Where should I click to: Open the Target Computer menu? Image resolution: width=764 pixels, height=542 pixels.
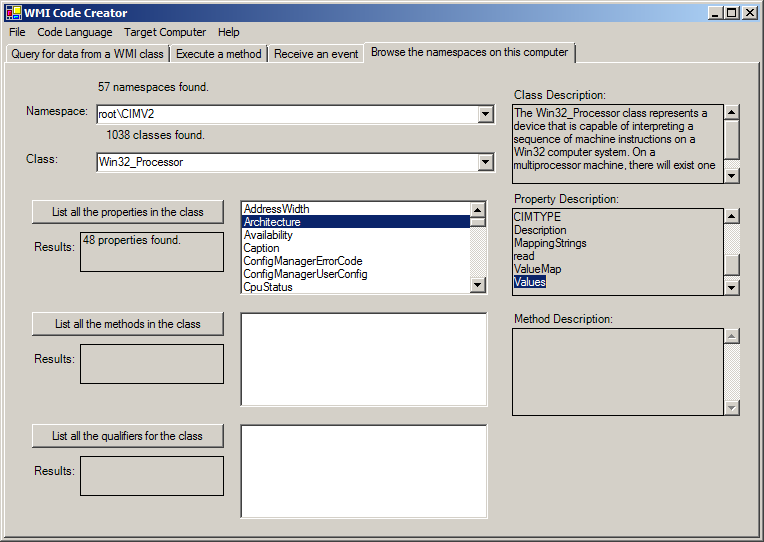point(165,32)
